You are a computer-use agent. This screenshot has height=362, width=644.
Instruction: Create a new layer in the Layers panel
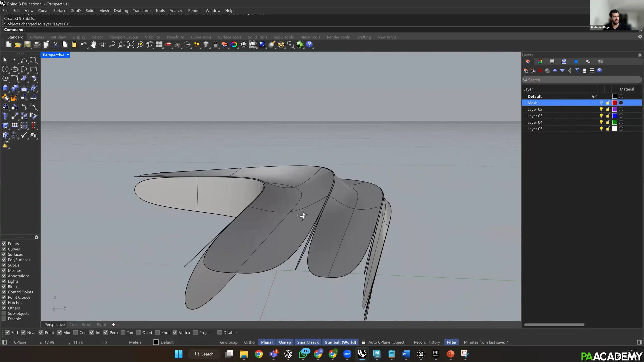[x=526, y=71]
